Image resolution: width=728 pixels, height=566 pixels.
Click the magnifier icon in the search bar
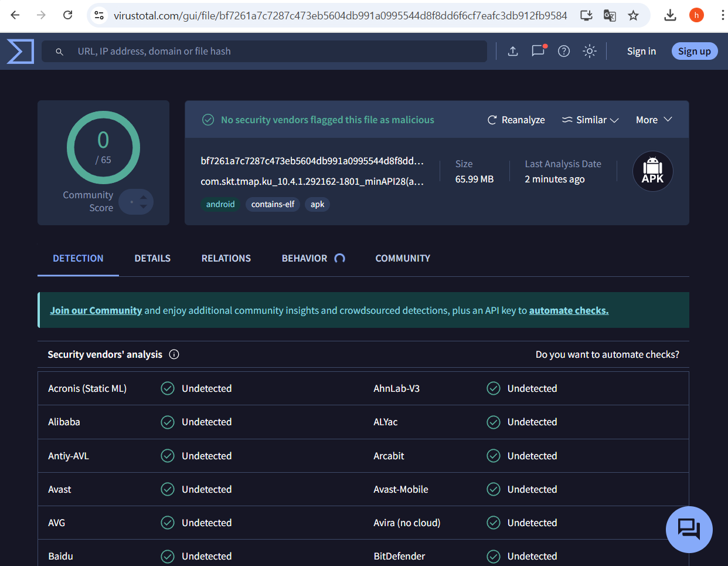59,51
